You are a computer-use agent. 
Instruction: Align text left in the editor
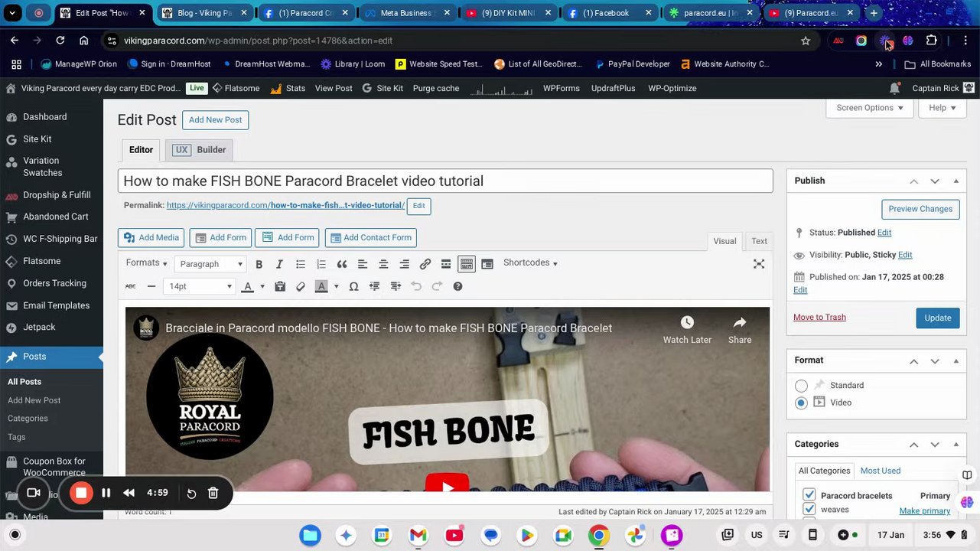pos(363,264)
